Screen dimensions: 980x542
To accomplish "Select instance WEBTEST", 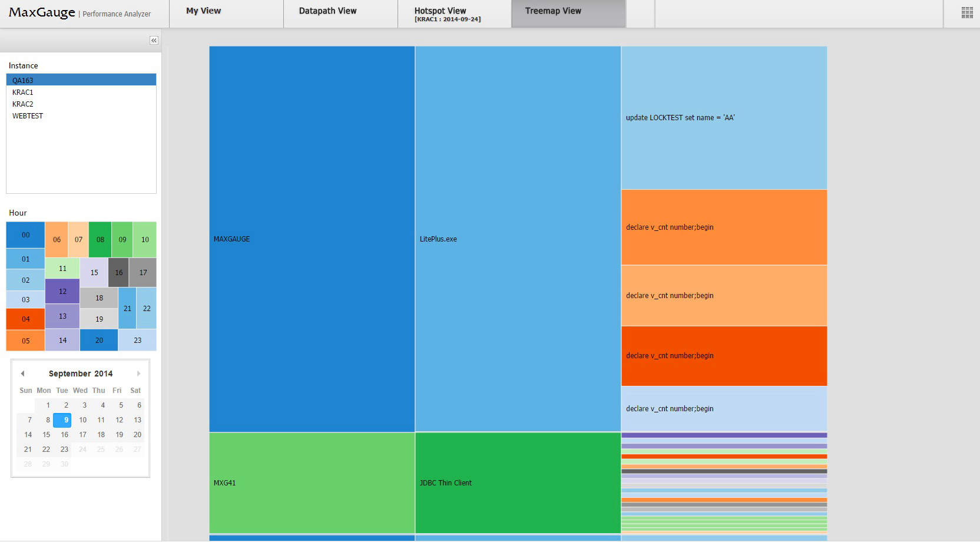I will (81, 115).
